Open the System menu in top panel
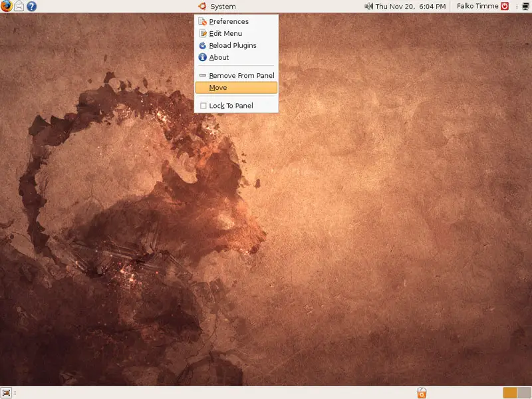Screen dimensions: 532x399 pyautogui.click(x=223, y=7)
